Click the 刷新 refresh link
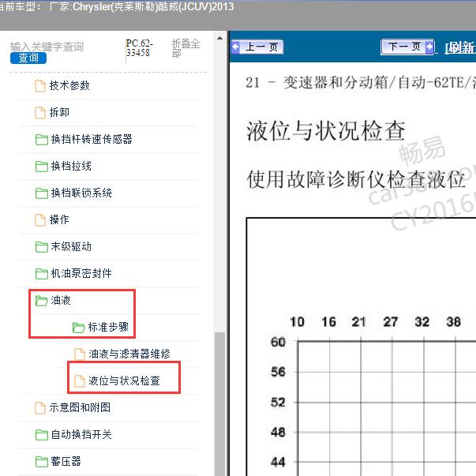 point(460,47)
